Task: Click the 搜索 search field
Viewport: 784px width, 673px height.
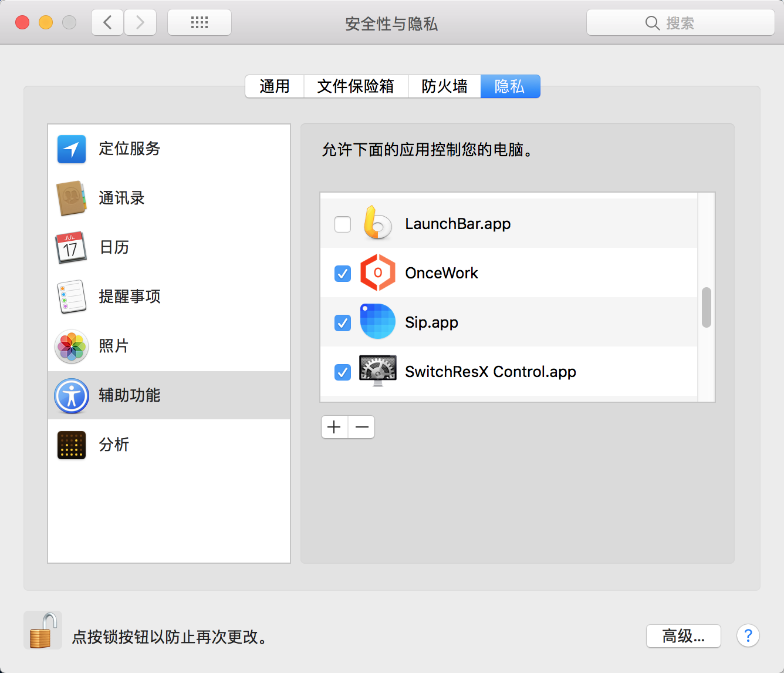Action: tap(680, 23)
